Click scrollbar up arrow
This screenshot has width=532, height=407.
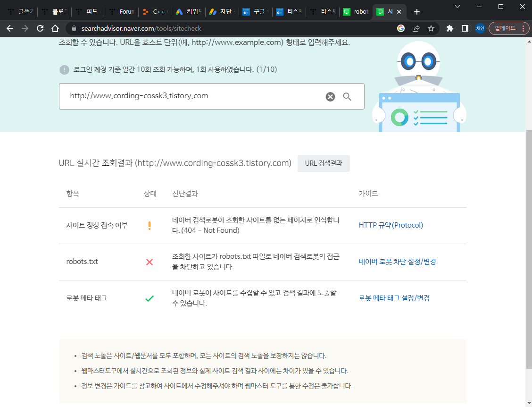[x=529, y=42]
